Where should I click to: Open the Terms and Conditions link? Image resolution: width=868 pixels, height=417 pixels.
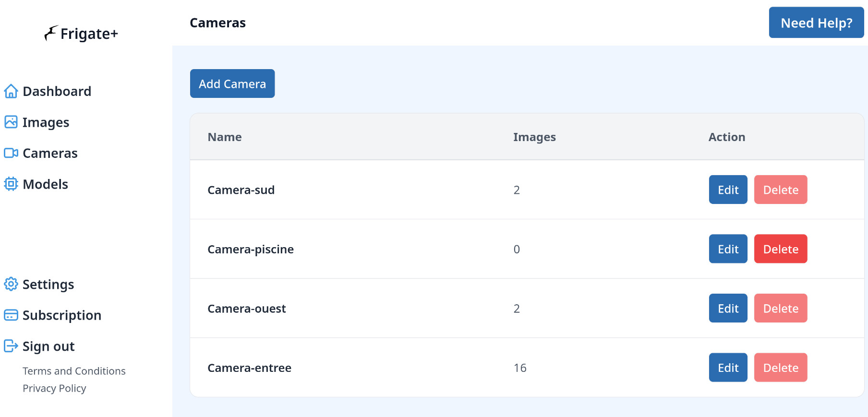point(74,371)
